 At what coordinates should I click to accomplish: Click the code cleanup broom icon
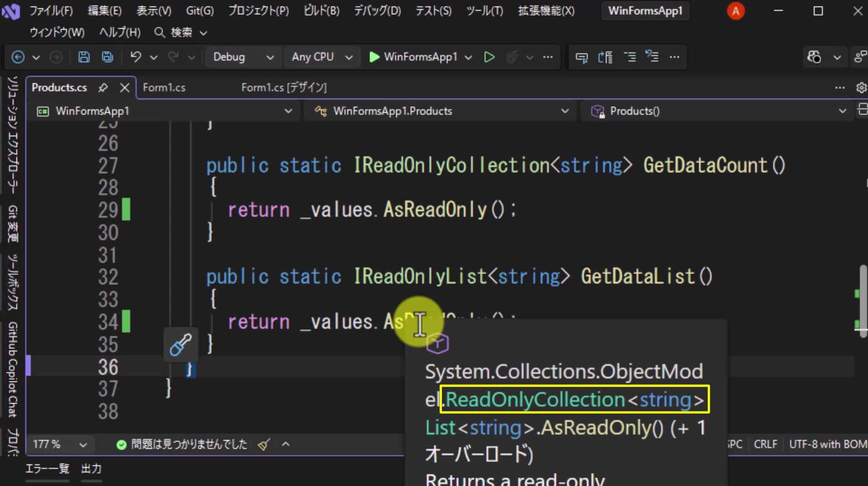[x=264, y=444]
